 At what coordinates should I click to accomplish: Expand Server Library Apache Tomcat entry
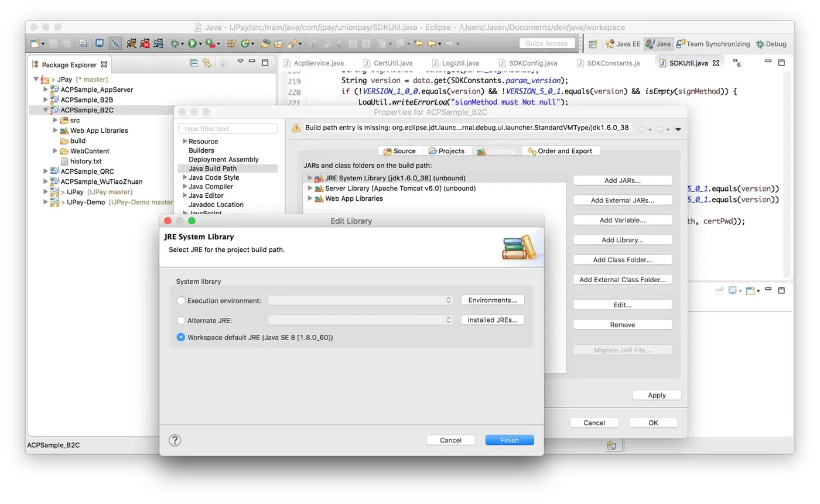click(310, 188)
